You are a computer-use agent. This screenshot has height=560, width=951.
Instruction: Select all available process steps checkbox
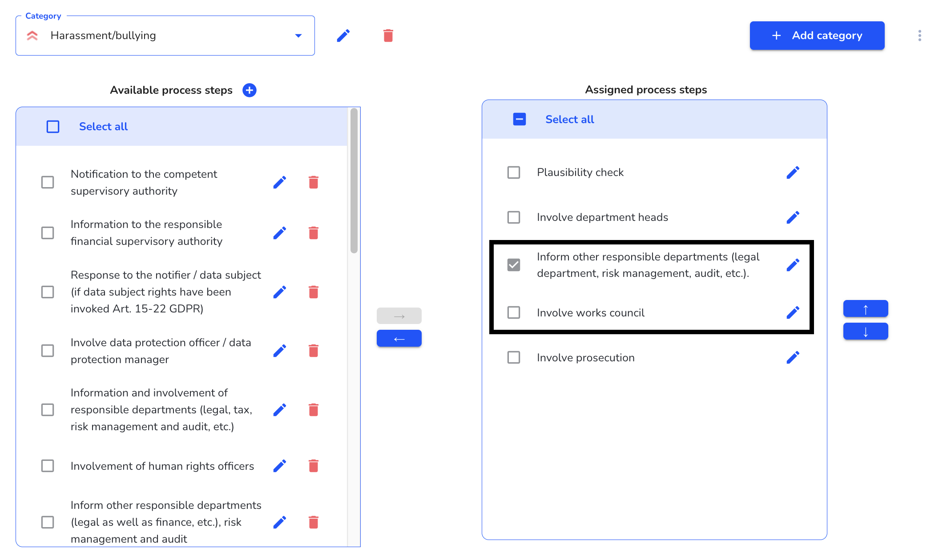tap(52, 127)
